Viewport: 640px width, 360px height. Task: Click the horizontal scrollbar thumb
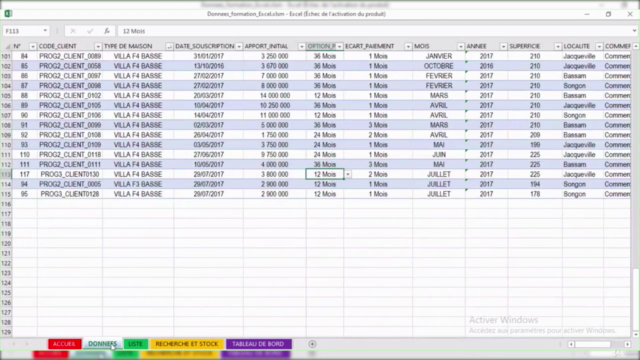[x=593, y=344]
